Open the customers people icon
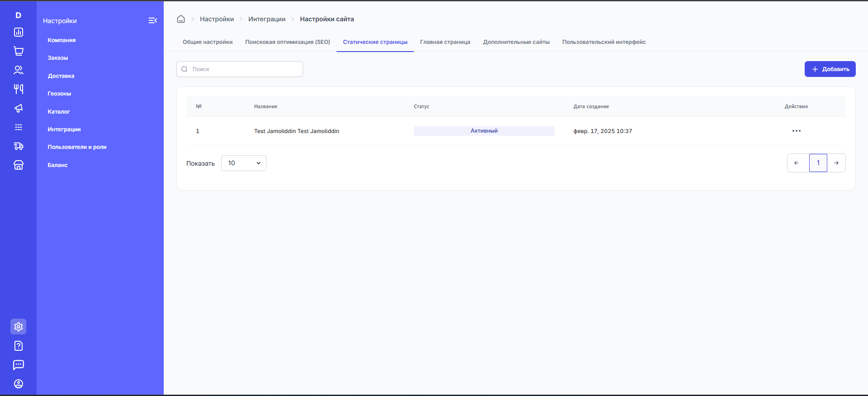Viewport: 868px width, 396px height. (19, 70)
